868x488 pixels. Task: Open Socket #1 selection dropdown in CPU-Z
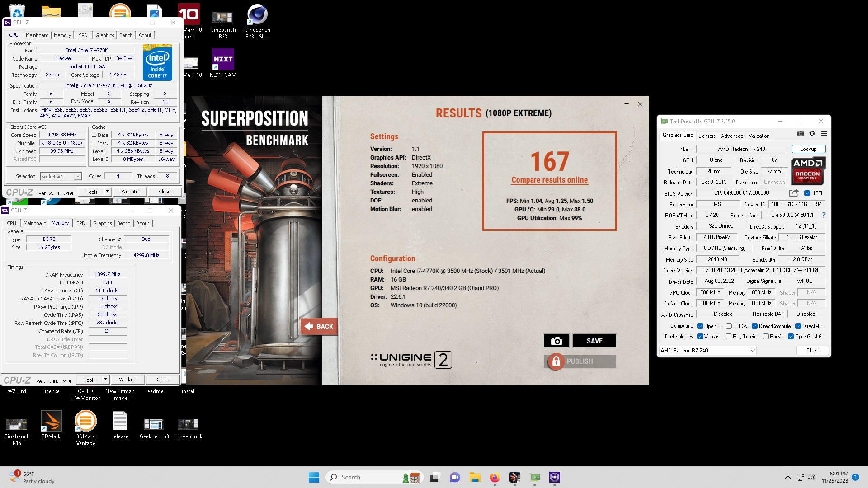(60, 177)
